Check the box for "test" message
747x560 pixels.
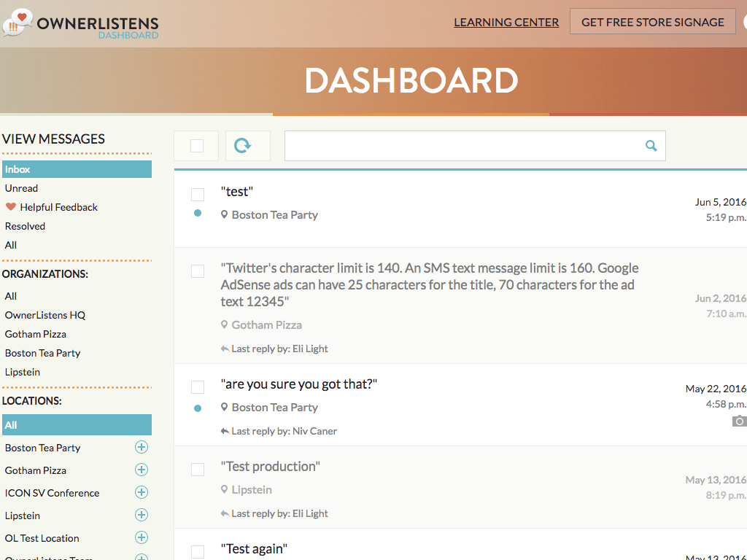tap(198, 194)
